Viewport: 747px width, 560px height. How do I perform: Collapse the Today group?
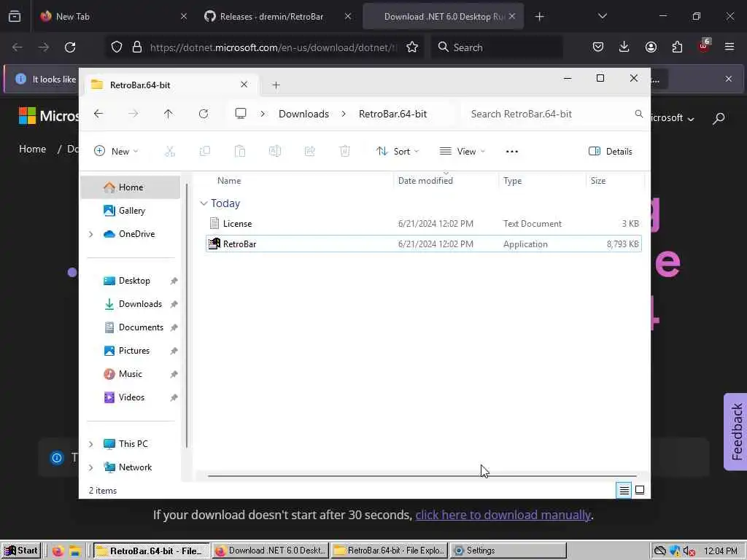click(x=204, y=203)
